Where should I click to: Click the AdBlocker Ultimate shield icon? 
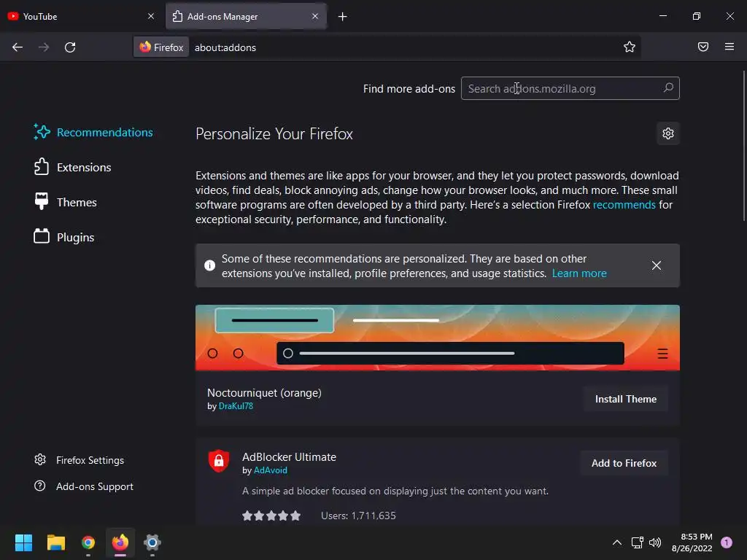point(219,461)
